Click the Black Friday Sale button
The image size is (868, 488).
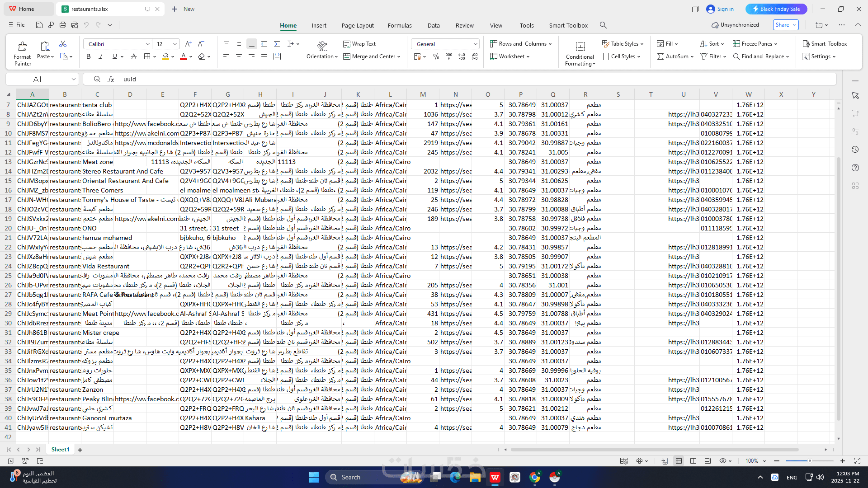pyautogui.click(x=776, y=9)
